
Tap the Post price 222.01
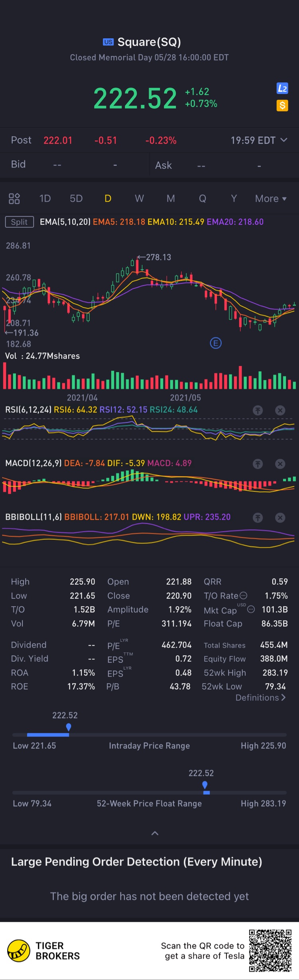tap(58, 140)
